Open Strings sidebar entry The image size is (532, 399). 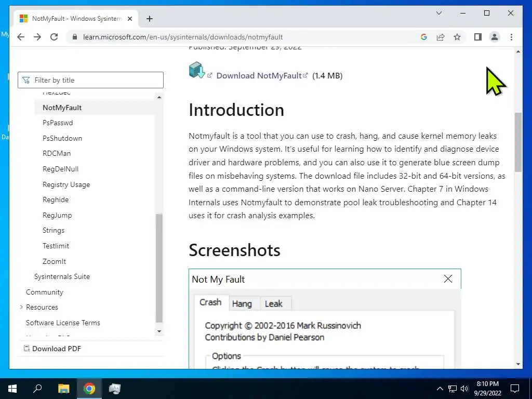(54, 230)
